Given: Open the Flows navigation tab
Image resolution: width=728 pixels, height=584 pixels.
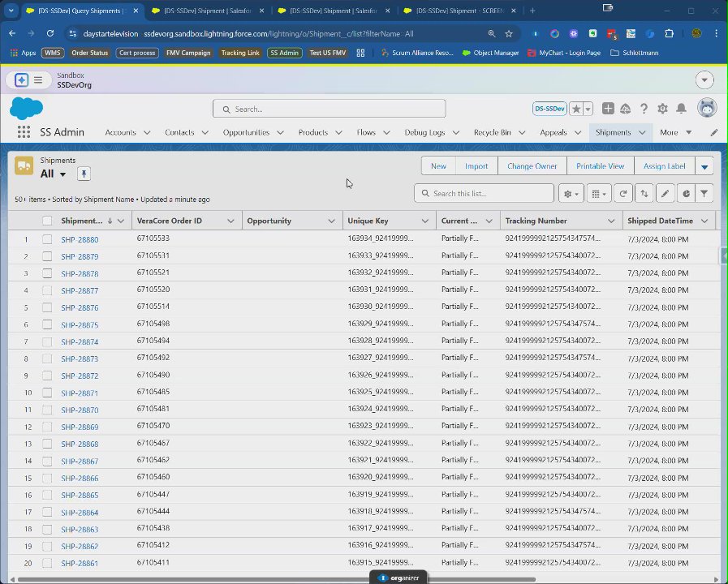Looking at the screenshot, I should 366,133.
